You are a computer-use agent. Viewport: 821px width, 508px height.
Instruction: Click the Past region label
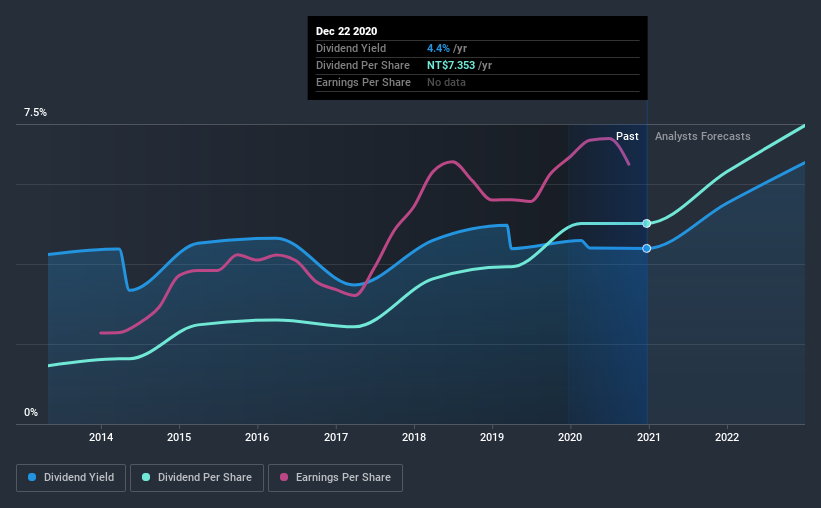(627, 136)
